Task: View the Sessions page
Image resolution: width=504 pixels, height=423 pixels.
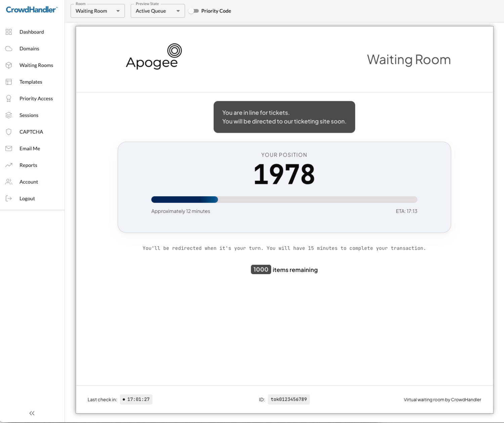Action: [29, 115]
